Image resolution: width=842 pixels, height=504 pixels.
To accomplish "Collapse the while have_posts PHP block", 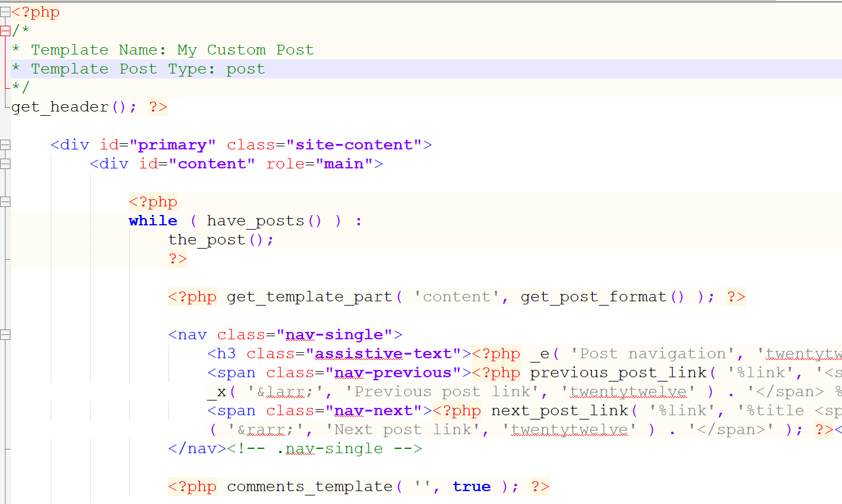I will click(x=5, y=201).
